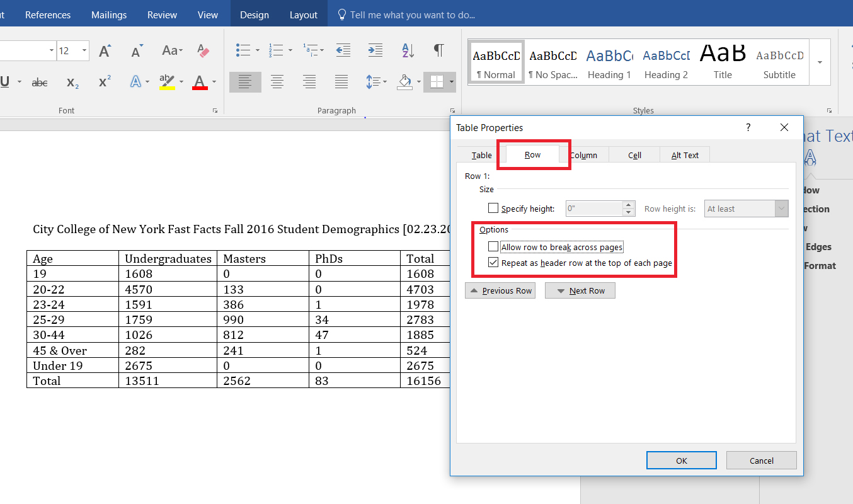Image resolution: width=853 pixels, height=504 pixels.
Task: Sort text with A-Z icon
Action: (x=408, y=50)
